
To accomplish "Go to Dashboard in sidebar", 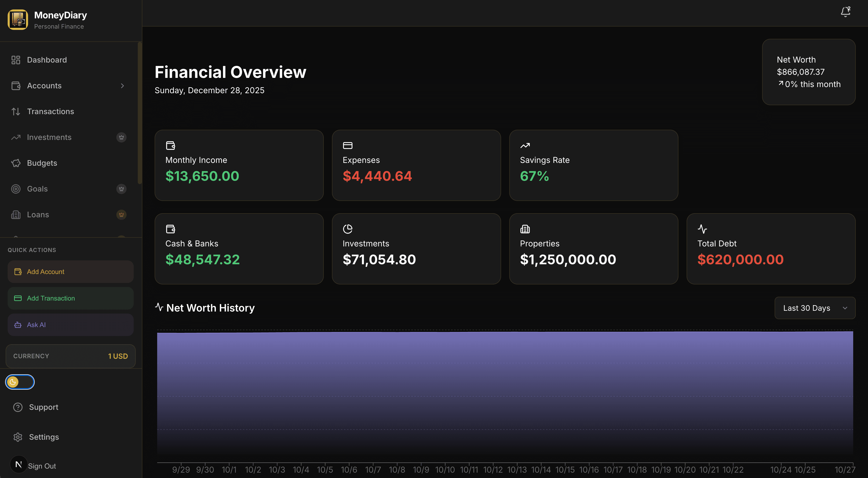I will [69, 60].
